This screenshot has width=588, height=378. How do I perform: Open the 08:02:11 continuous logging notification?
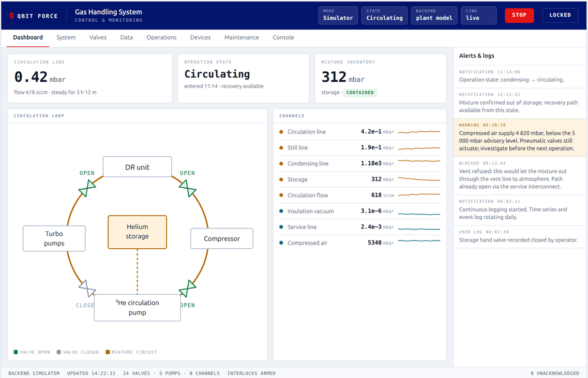point(520,210)
